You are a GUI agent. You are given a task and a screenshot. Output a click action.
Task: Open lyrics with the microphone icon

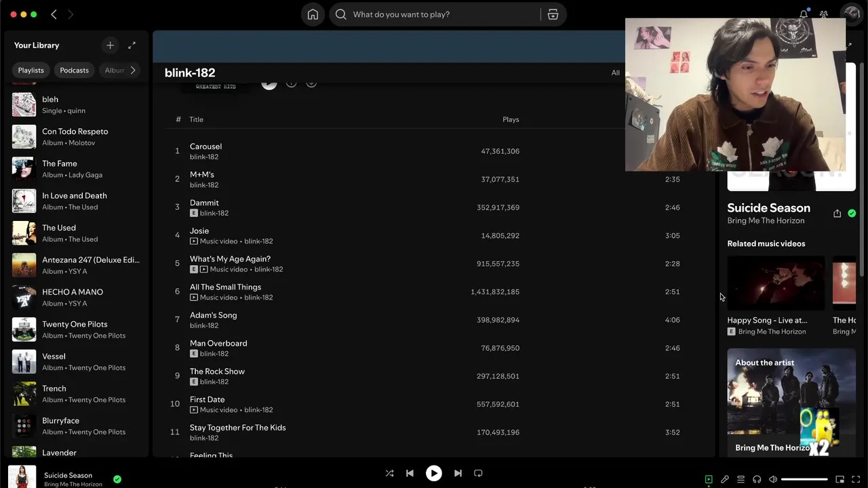click(x=725, y=479)
